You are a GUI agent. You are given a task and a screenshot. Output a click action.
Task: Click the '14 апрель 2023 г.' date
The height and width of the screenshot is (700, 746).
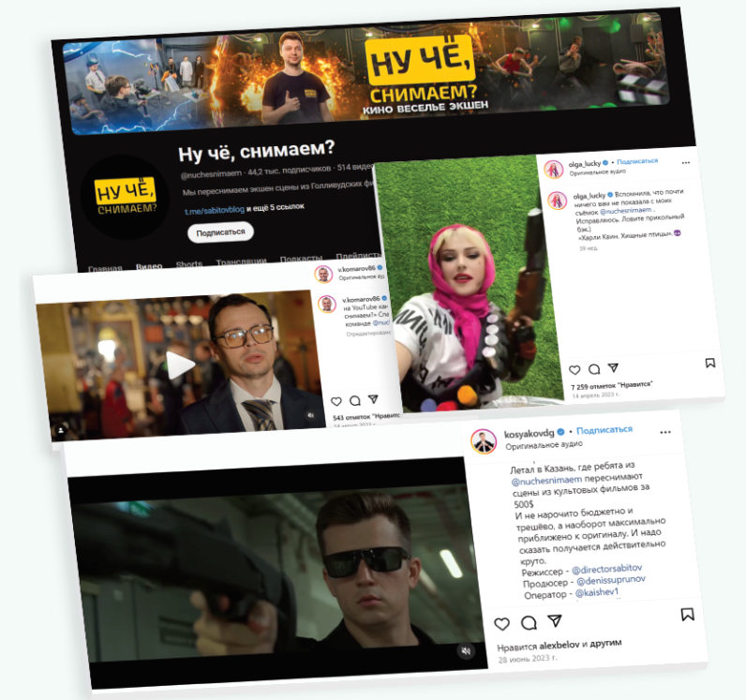[596, 395]
